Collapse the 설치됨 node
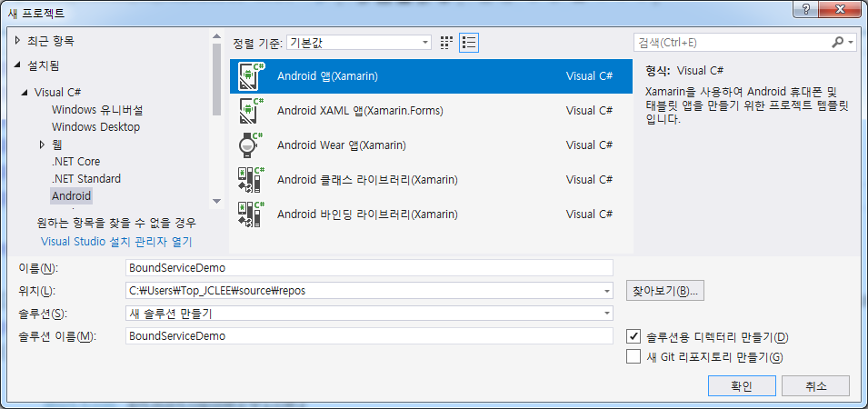Screen dimensions: 868x409 point(17,65)
